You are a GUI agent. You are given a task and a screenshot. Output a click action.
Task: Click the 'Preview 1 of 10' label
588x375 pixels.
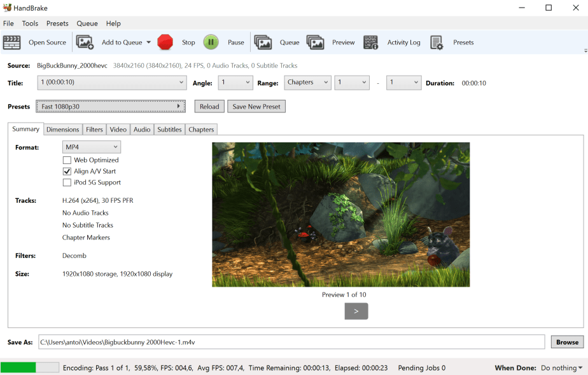[344, 295]
